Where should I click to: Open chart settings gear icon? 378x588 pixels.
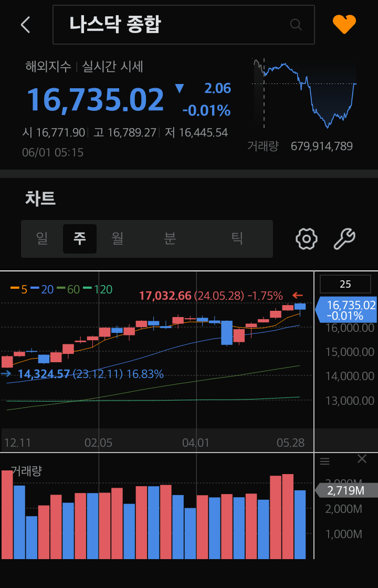[x=307, y=238]
